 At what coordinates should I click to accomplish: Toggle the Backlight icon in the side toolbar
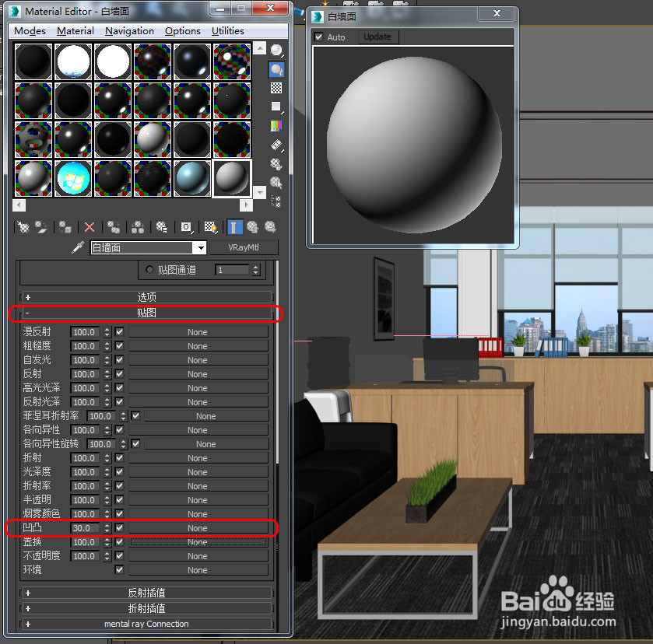(276, 69)
